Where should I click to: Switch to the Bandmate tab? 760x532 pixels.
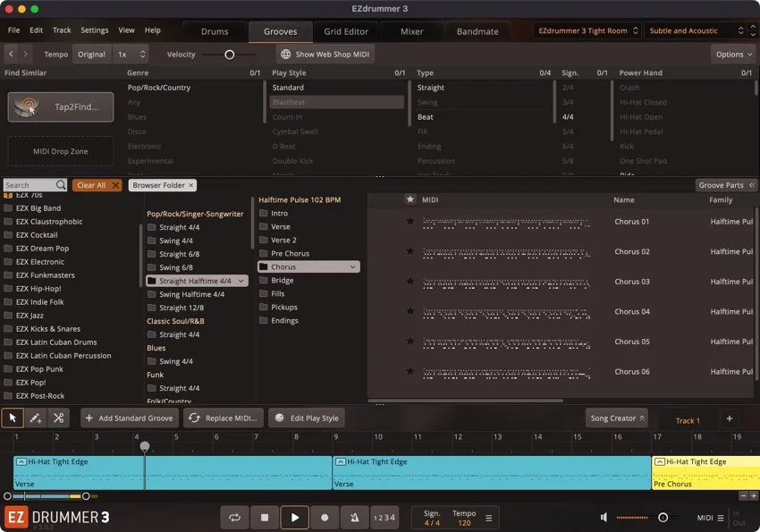[477, 31]
